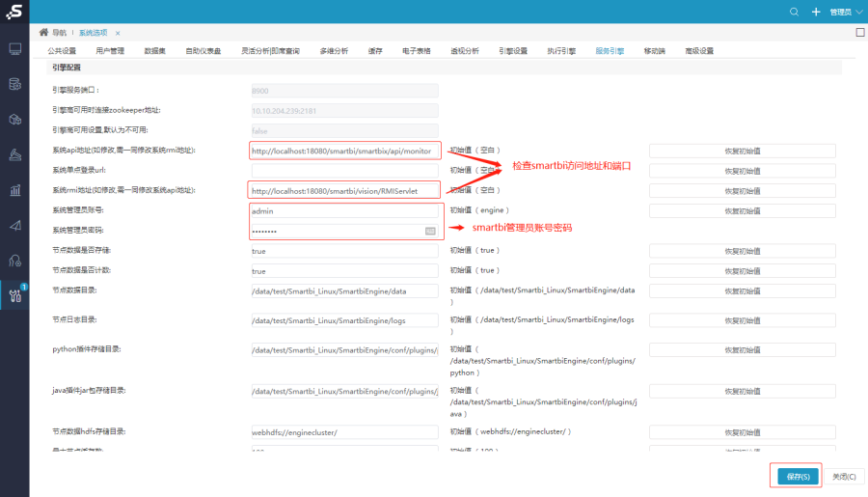Switch to the 数据集 tab
The height and width of the screenshot is (497, 868).
click(x=155, y=51)
